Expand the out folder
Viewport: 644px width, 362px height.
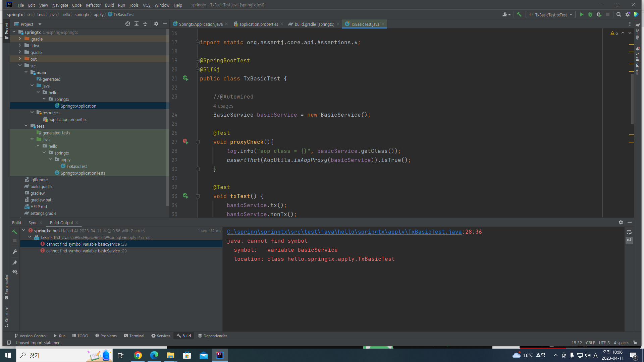pos(20,59)
